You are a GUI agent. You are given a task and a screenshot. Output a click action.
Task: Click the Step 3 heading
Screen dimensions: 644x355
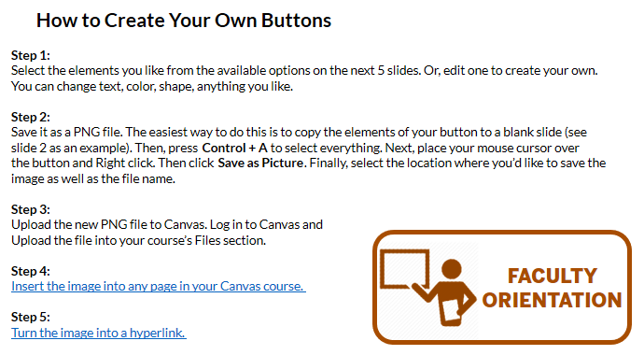click(31, 209)
